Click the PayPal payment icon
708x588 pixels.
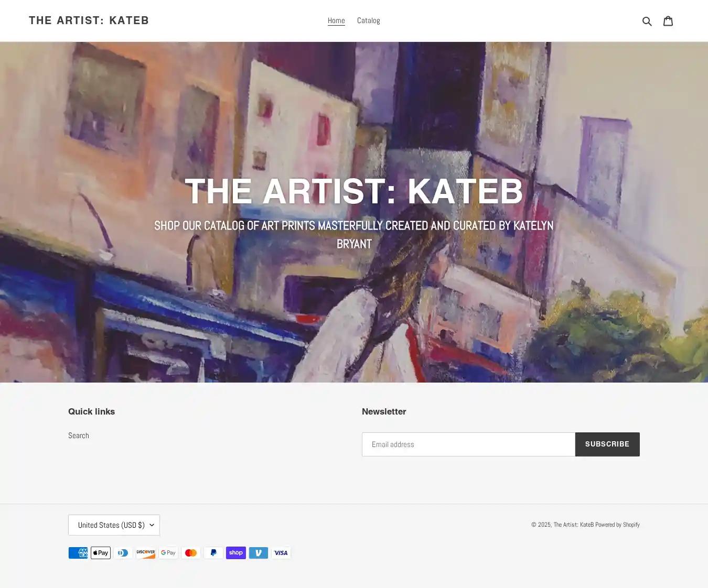pyautogui.click(x=213, y=553)
